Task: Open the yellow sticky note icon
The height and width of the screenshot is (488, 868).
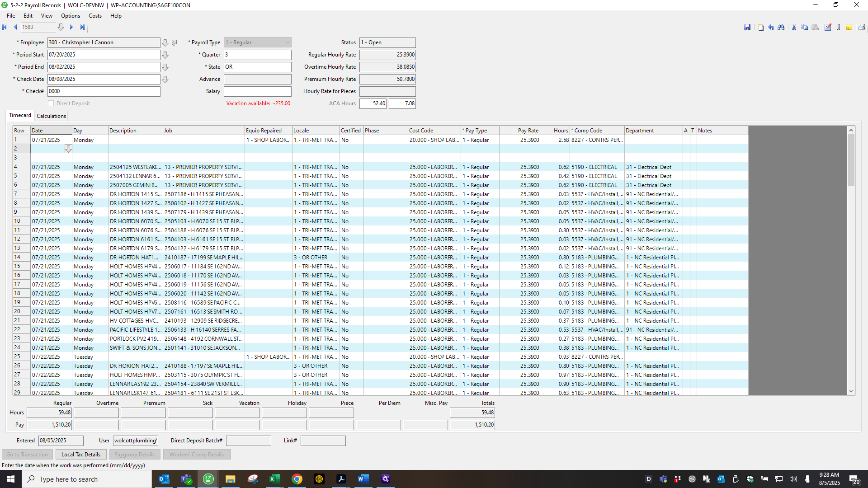Action: (849, 27)
